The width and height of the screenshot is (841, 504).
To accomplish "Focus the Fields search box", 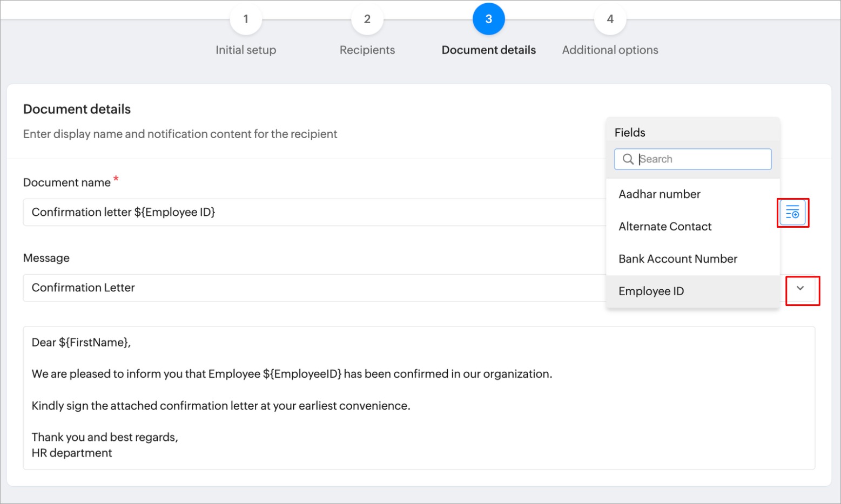I will tap(702, 159).
